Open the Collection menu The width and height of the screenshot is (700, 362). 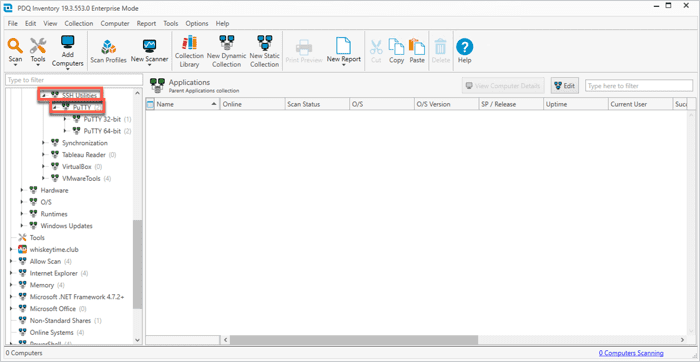coord(79,24)
